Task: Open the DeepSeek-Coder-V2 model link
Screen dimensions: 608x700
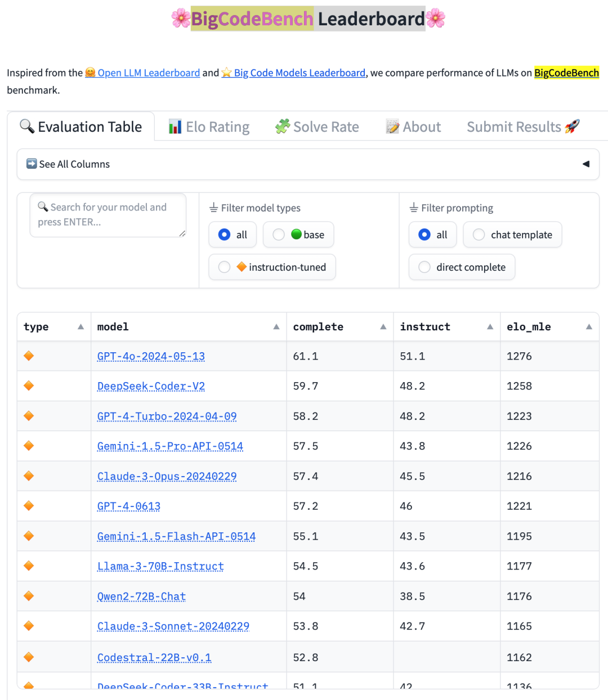Action: tap(150, 386)
